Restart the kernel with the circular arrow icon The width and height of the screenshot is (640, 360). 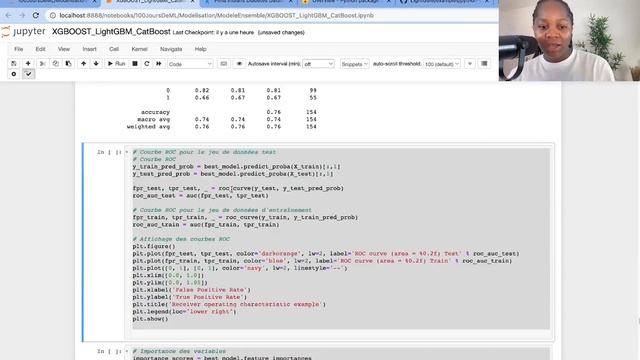pos(147,64)
